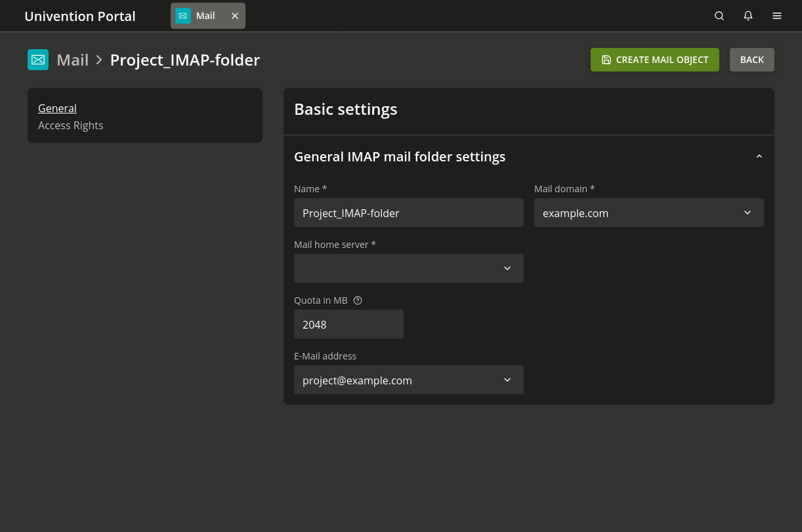Click the Create Mail Object button
This screenshot has height=532, width=802.
[x=654, y=60]
